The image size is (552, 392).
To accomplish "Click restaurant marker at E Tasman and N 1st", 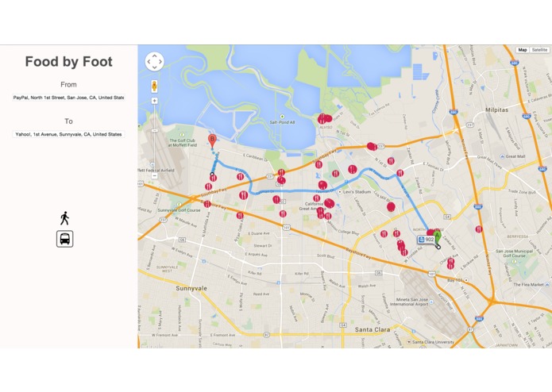I will tap(400, 173).
